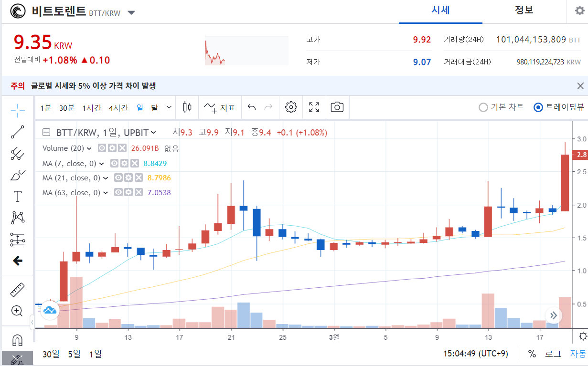The height and width of the screenshot is (366, 588).
Task: Select the long/short position prediction tool
Action: click(18, 239)
